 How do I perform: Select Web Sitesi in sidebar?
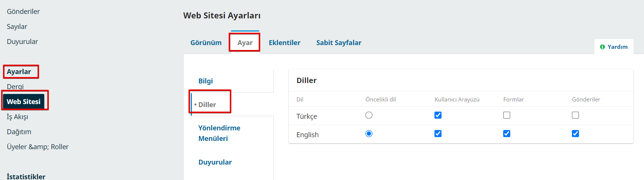(24, 101)
